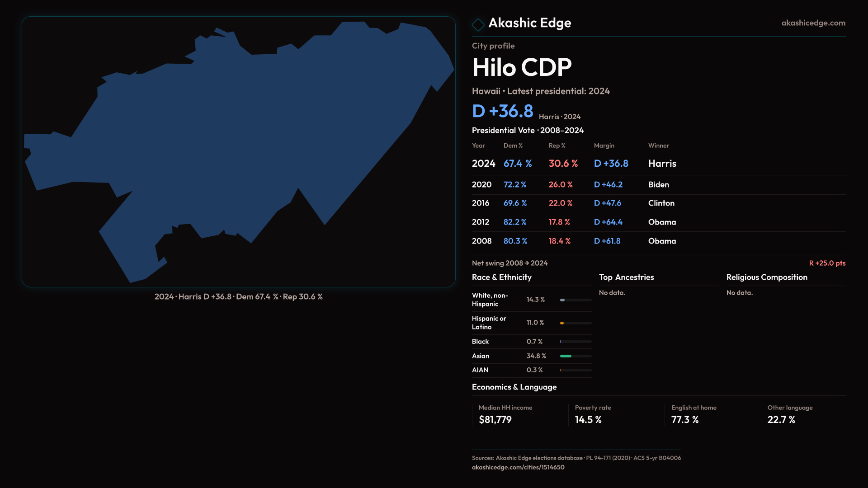Select the 2020 Biden election row
The image size is (868, 488).
(658, 185)
